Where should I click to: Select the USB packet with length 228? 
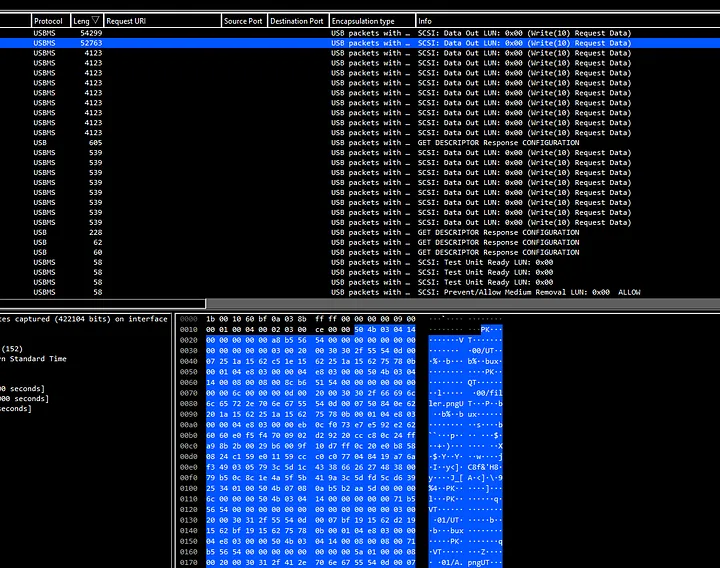(x=360, y=232)
